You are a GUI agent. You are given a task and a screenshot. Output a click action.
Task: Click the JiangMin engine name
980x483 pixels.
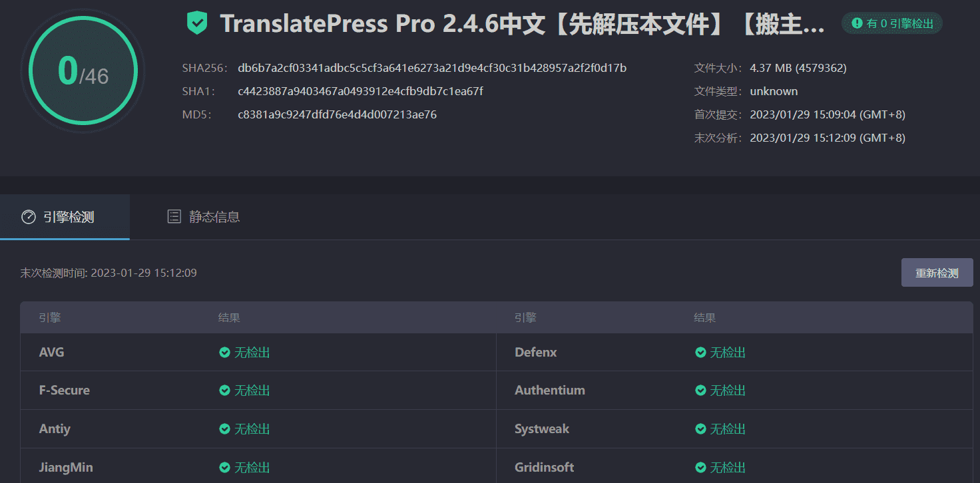pos(66,468)
